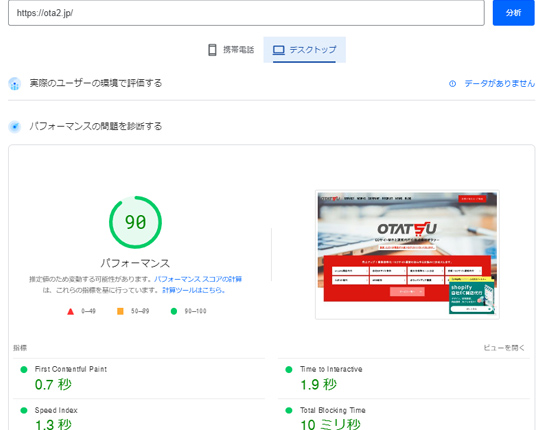Click the real-user field data section icon
The width and height of the screenshot is (540, 430).
[14, 84]
